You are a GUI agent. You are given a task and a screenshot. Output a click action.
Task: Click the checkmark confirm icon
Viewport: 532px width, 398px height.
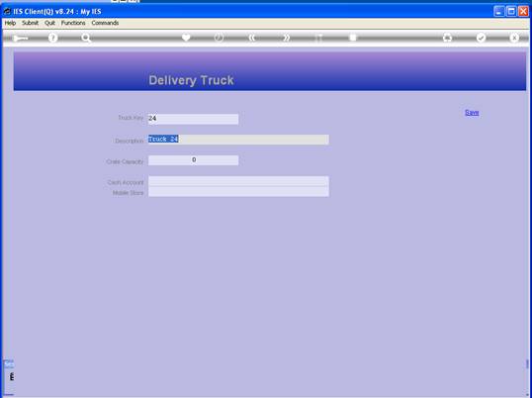[481, 38]
